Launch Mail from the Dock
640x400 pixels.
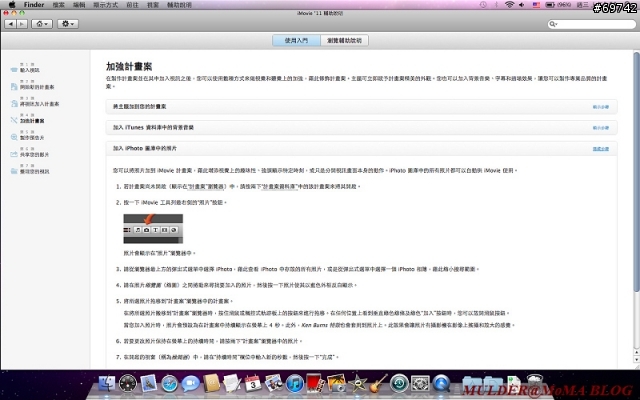click(149, 383)
